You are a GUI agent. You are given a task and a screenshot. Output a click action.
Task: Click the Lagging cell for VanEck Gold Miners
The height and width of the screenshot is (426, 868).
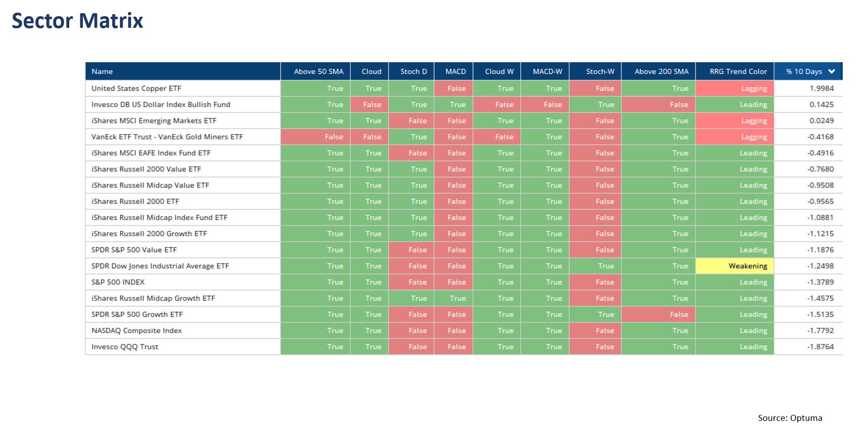click(x=735, y=137)
